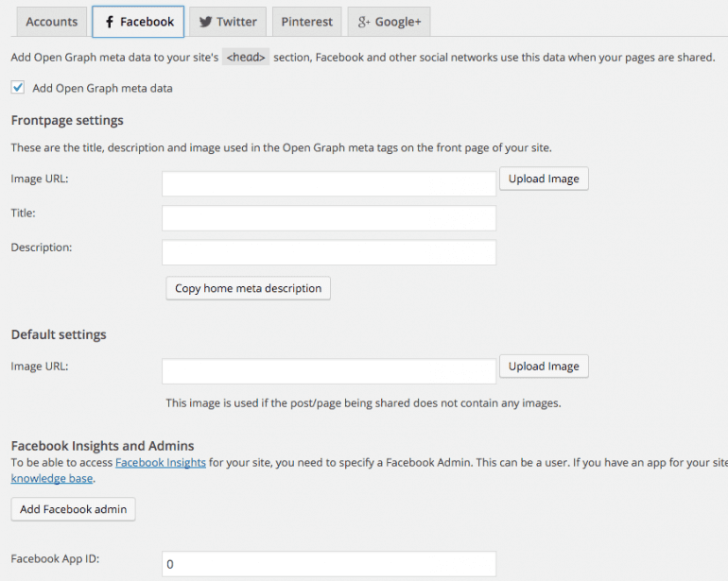Focus the Frontpage Description input field

[329, 252]
